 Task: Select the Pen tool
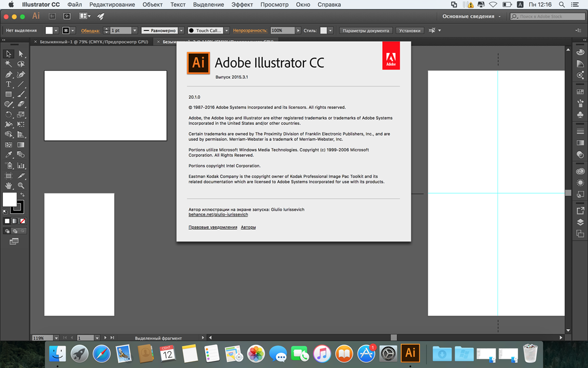pyautogui.click(x=8, y=74)
